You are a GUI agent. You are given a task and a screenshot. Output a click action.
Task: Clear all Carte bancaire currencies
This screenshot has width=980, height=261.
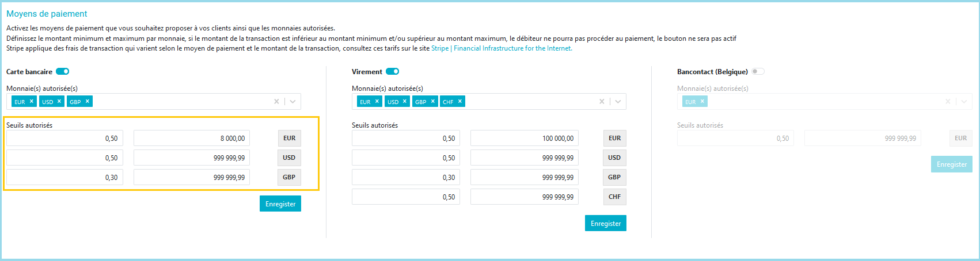point(276,102)
